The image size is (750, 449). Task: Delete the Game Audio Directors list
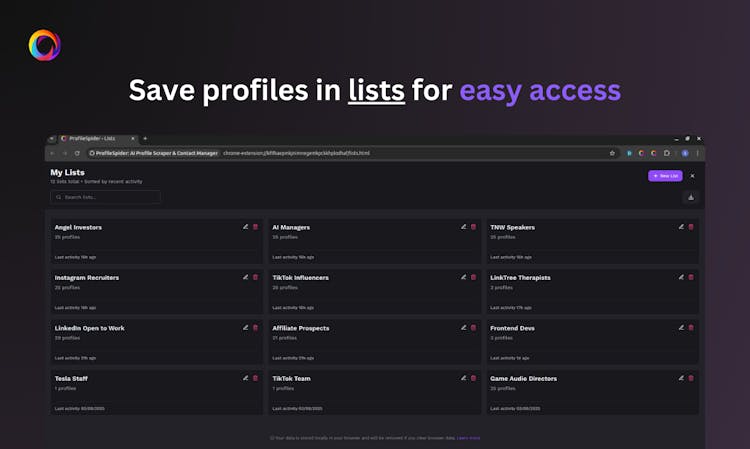[x=691, y=378]
